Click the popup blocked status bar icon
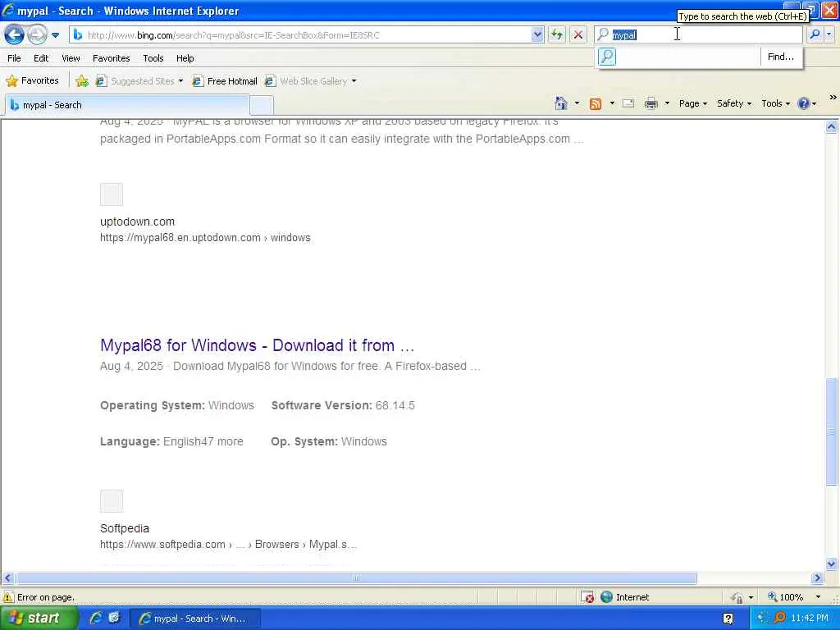This screenshot has width=840, height=630. pyautogui.click(x=587, y=597)
